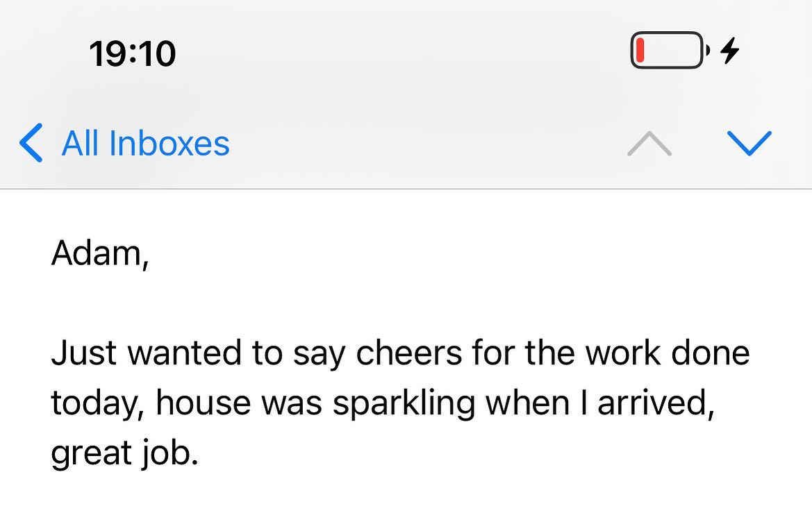The width and height of the screenshot is (812, 531).
Task: Tap the clock showing 19:10
Action: [133, 52]
